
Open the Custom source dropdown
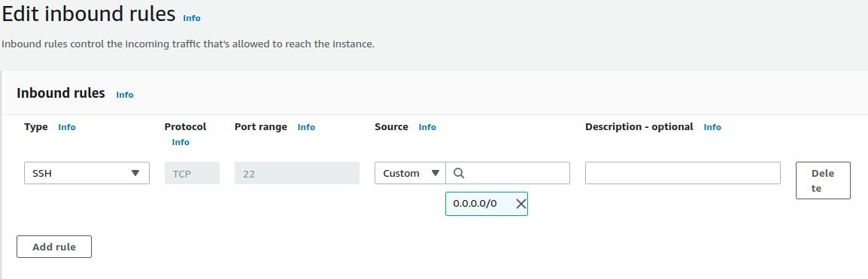pyautogui.click(x=410, y=173)
